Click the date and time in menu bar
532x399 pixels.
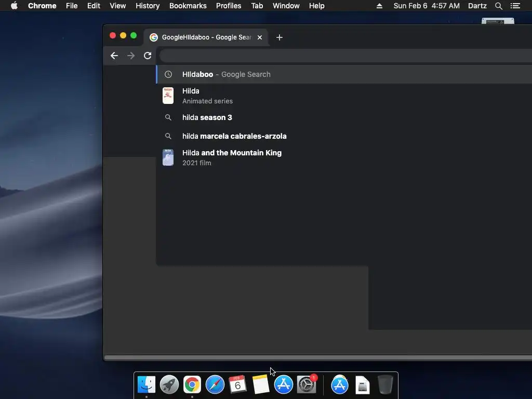click(x=427, y=6)
